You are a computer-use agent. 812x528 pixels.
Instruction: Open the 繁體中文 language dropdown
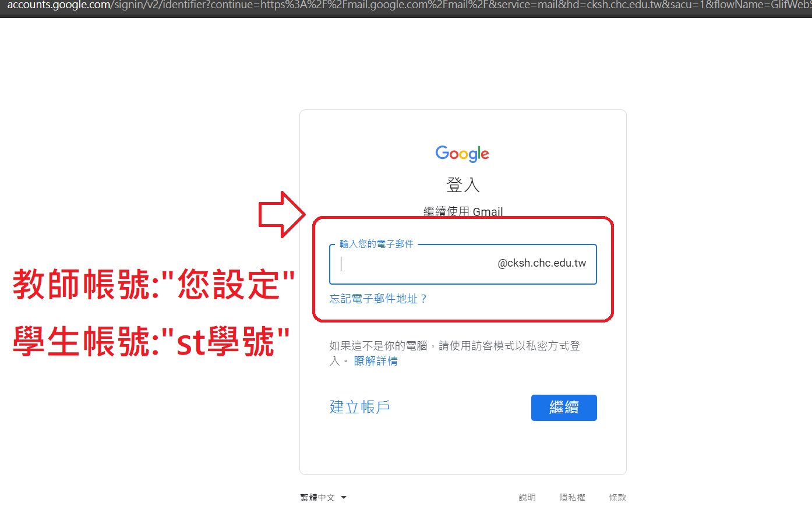tap(323, 498)
